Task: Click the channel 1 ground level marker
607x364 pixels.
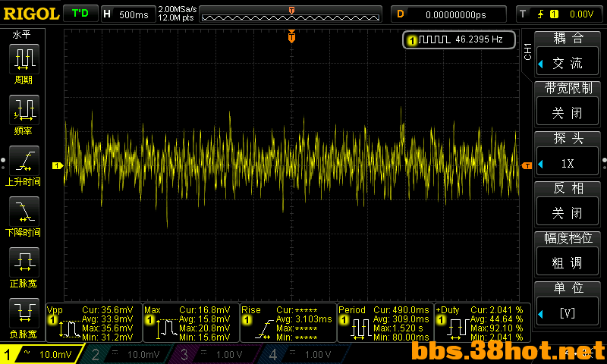Action: point(58,165)
